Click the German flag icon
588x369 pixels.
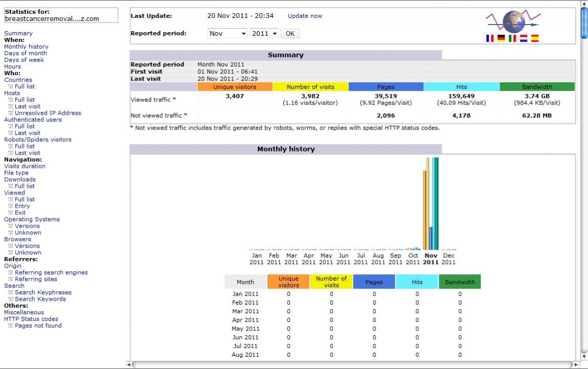(501, 38)
